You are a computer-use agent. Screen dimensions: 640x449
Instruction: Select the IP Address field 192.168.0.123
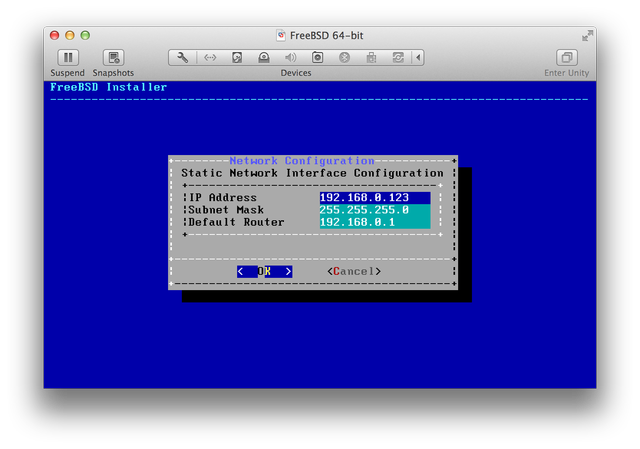point(375,198)
